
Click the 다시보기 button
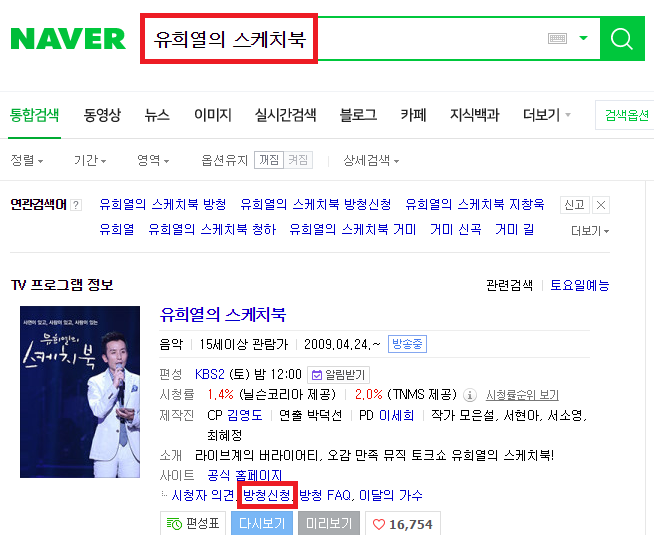click(x=262, y=523)
